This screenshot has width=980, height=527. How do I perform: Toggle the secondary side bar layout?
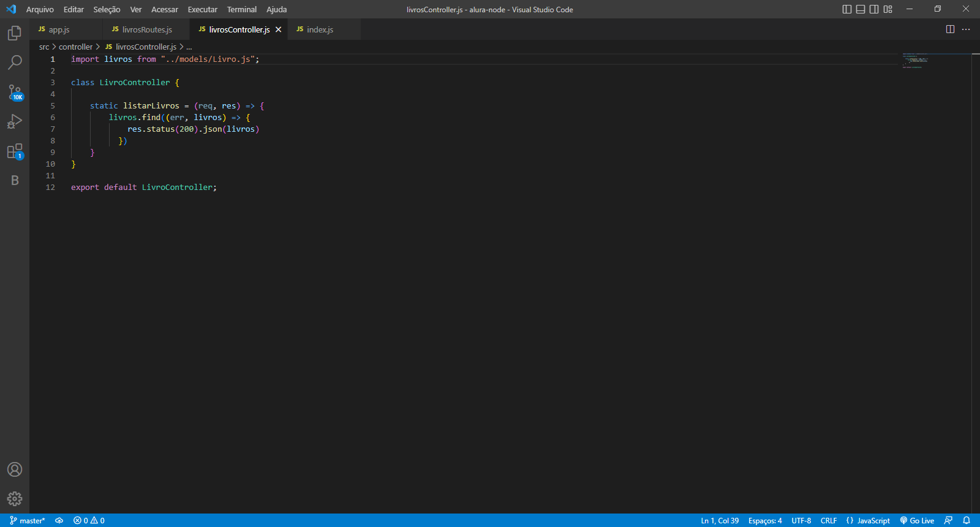[x=874, y=9]
